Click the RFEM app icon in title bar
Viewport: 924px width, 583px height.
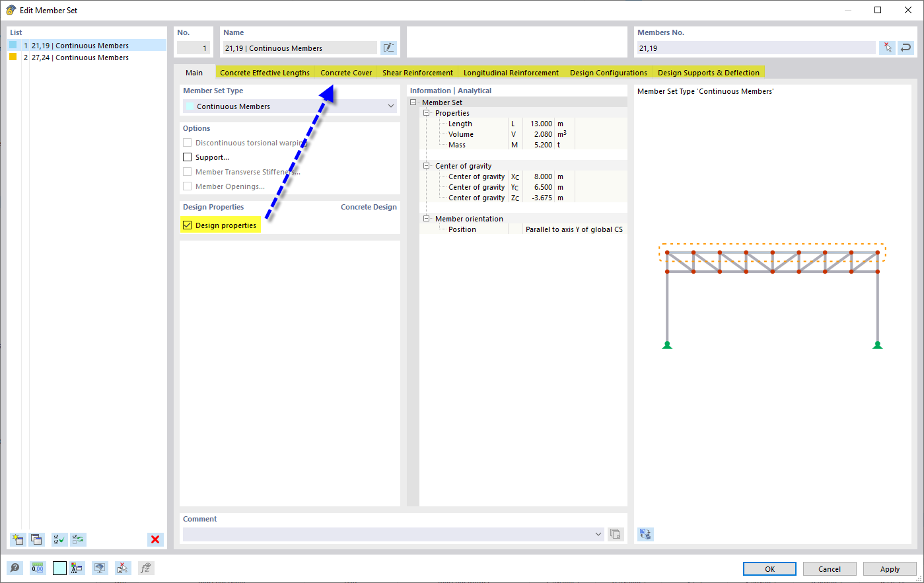pyautogui.click(x=11, y=10)
